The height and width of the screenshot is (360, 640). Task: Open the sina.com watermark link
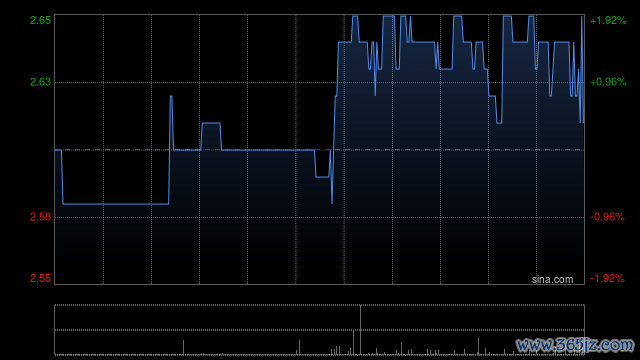(x=552, y=280)
